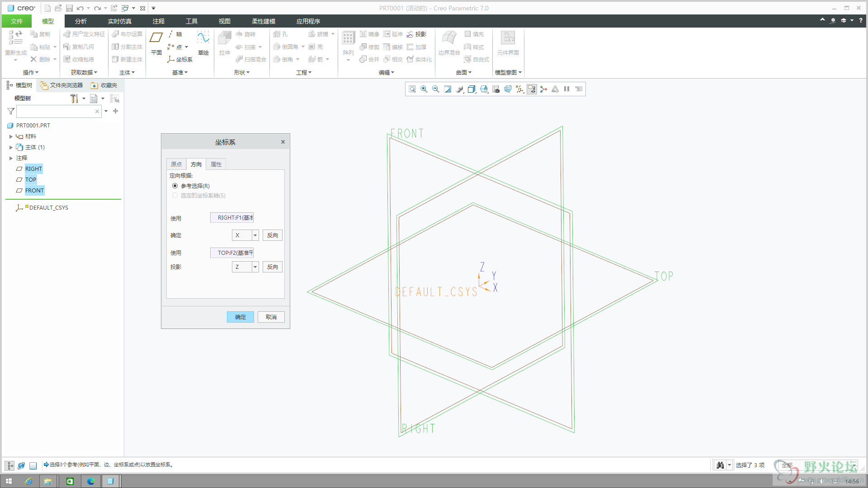Expand the 主体 (1) tree node
Viewport: 868px width, 488px height.
11,147
